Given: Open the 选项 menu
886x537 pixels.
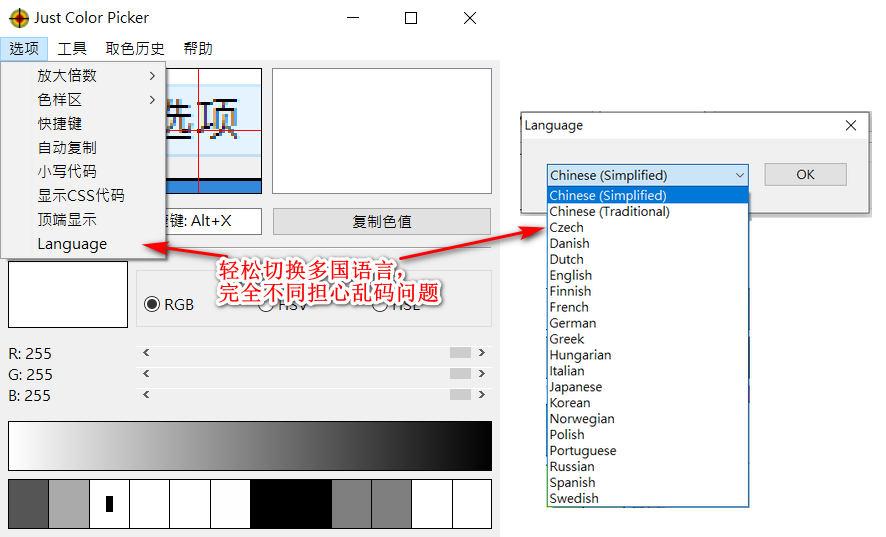Looking at the screenshot, I should tap(24, 49).
